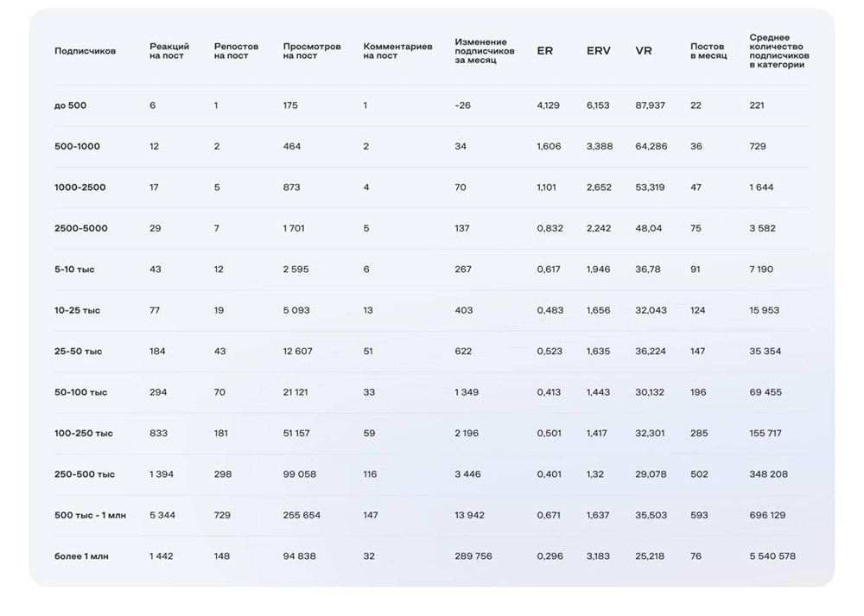Viewport: 864px width, 616px height.
Task: Click the 'Постов в месяц' header
Action: (708, 51)
